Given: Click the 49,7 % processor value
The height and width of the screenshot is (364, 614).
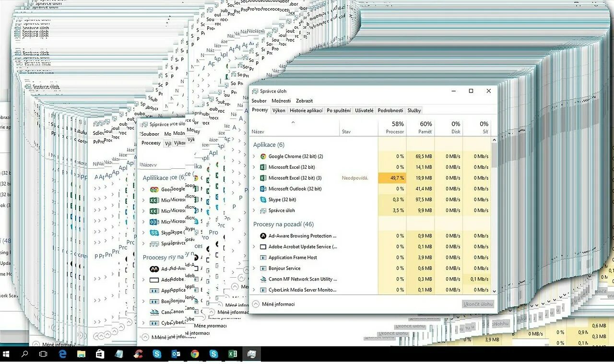Looking at the screenshot, I should 392,178.
